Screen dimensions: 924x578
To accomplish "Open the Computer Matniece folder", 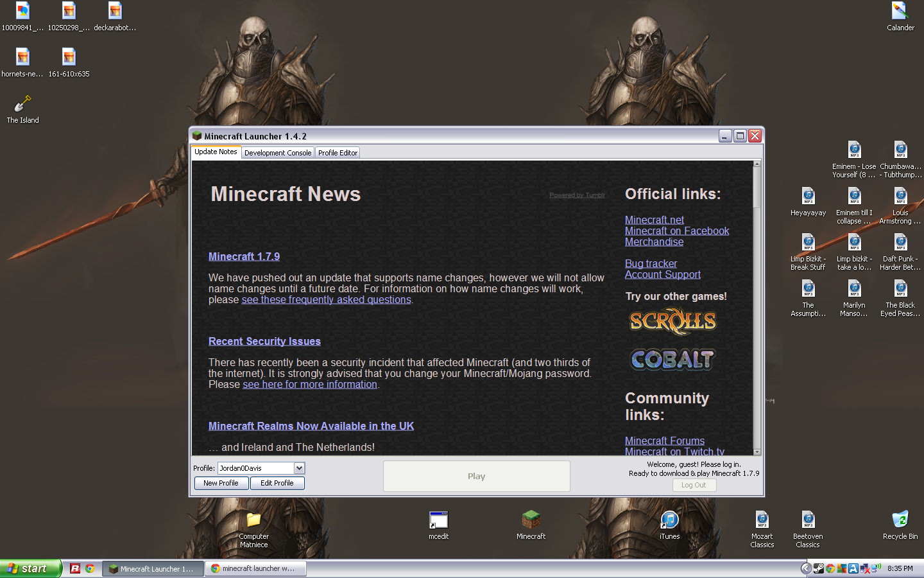I will pyautogui.click(x=254, y=529).
